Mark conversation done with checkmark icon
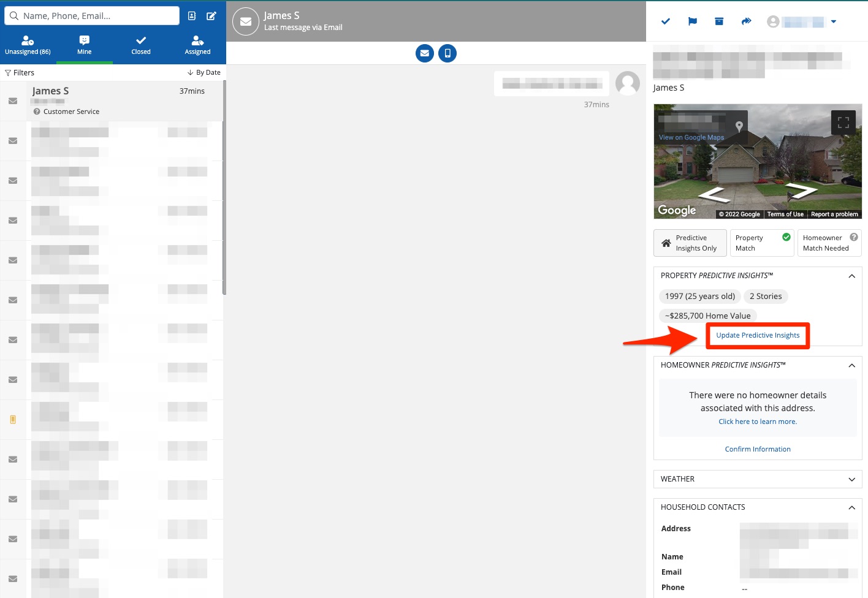Screen dimensions: 868x598 (666, 21)
